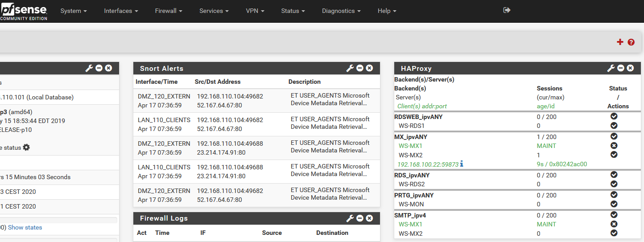Open the Status menu
Screen dimensions: 644x242
293,11
